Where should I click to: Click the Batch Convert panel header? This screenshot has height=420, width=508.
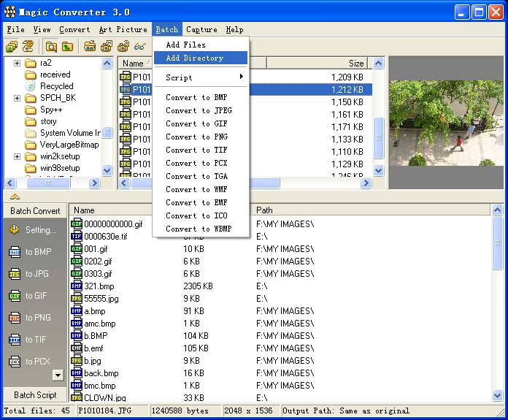tap(35, 211)
